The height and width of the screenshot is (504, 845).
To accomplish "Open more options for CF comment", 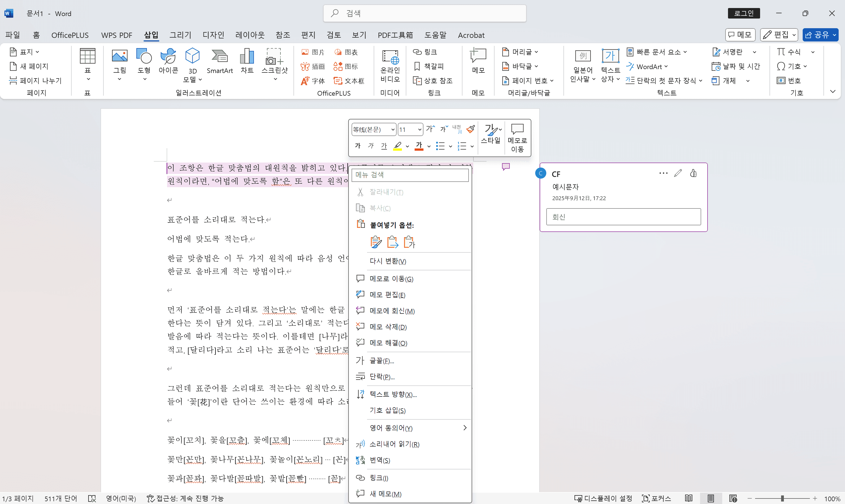I will (x=663, y=173).
